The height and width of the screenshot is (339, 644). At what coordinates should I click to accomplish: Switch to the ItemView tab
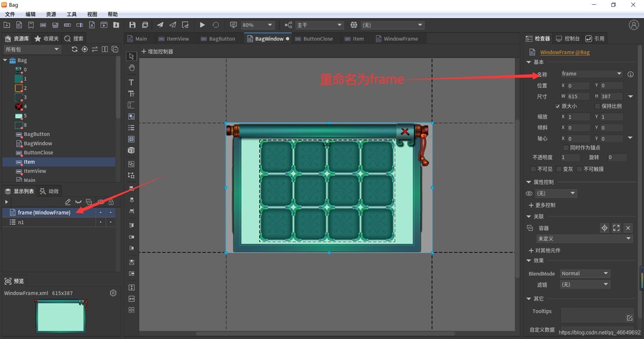pos(173,39)
